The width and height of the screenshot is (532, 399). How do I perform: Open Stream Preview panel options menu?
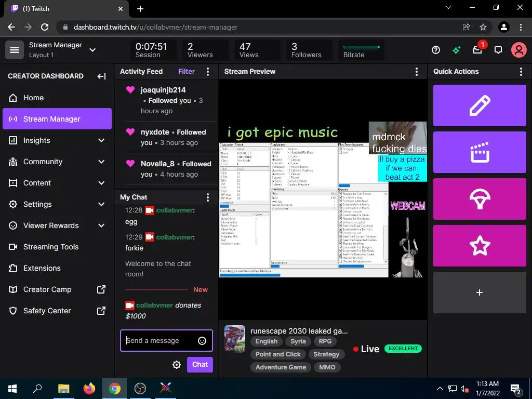tap(416, 71)
